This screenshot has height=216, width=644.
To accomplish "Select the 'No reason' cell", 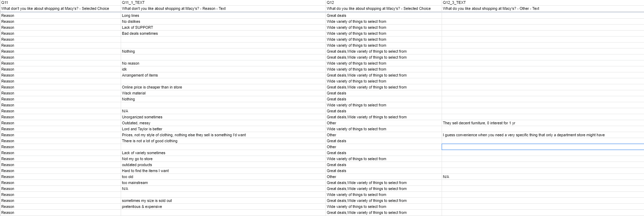I will 223,63.
